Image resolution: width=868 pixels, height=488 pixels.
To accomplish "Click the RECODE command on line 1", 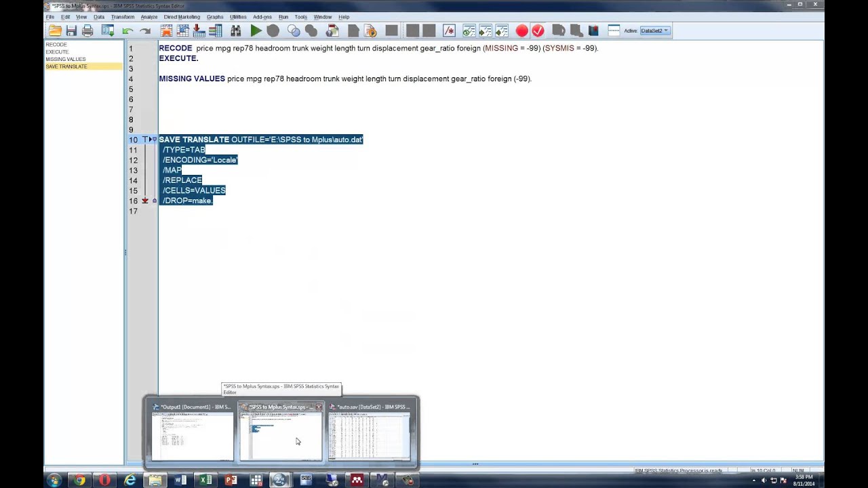I will coord(176,48).
